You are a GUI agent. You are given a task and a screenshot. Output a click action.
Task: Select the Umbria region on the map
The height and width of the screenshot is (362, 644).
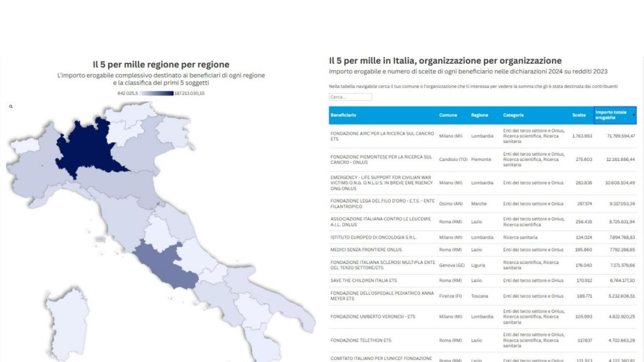(x=160, y=232)
